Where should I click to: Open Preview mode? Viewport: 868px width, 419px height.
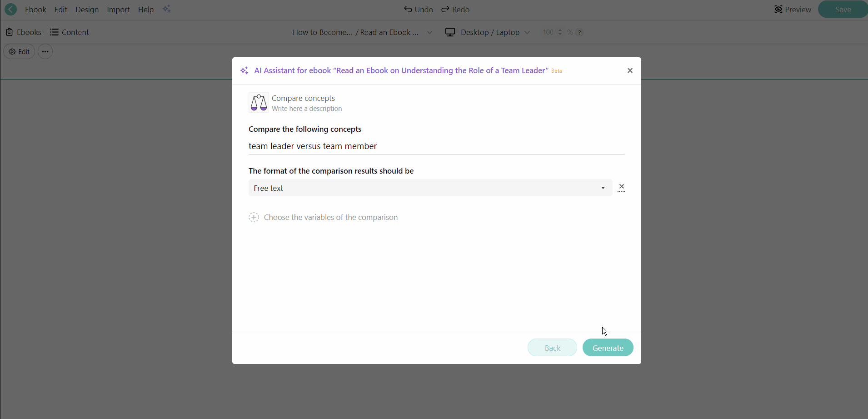pyautogui.click(x=793, y=10)
